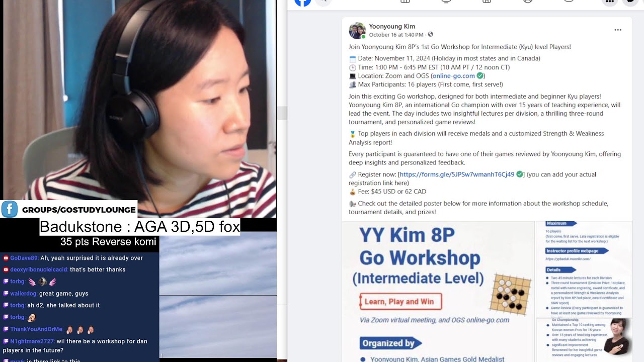Click the 'Max Participants: 16 players' text
This screenshot has height=362, width=644.
coord(397,84)
